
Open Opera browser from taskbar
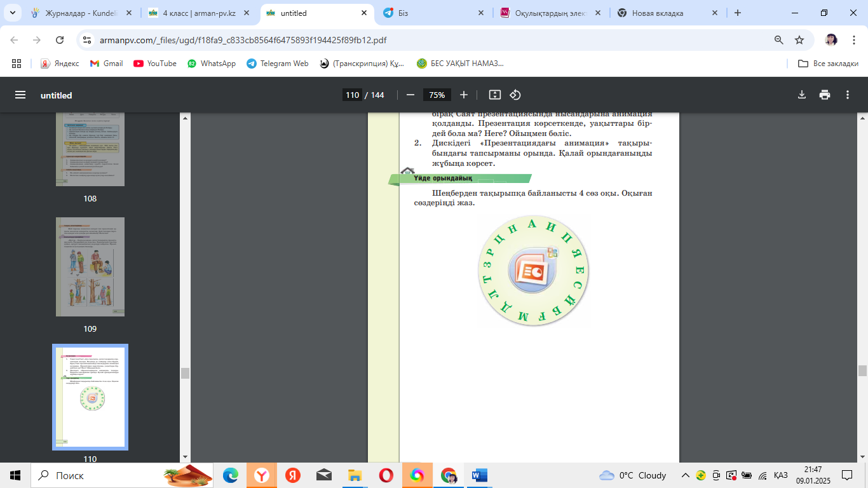tap(386, 475)
